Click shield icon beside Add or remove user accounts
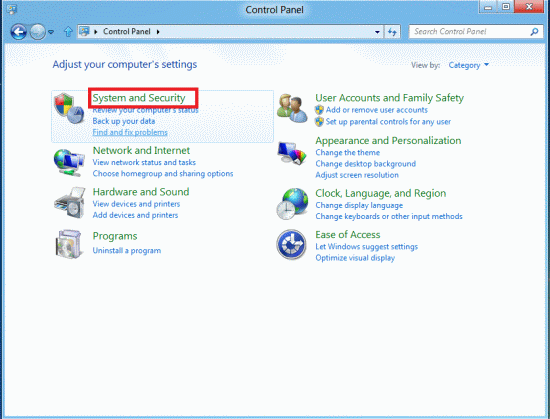Image resolution: width=550 pixels, height=419 pixels. (x=319, y=110)
